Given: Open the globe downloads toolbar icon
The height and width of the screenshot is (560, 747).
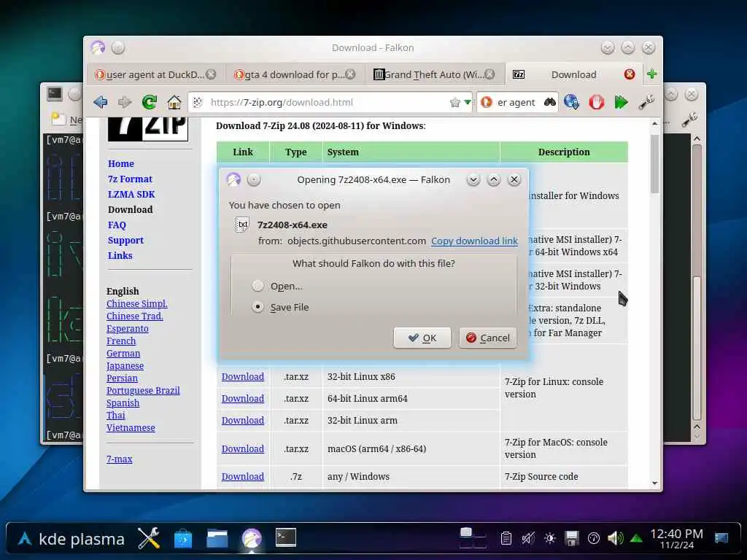Looking at the screenshot, I should coord(571,102).
